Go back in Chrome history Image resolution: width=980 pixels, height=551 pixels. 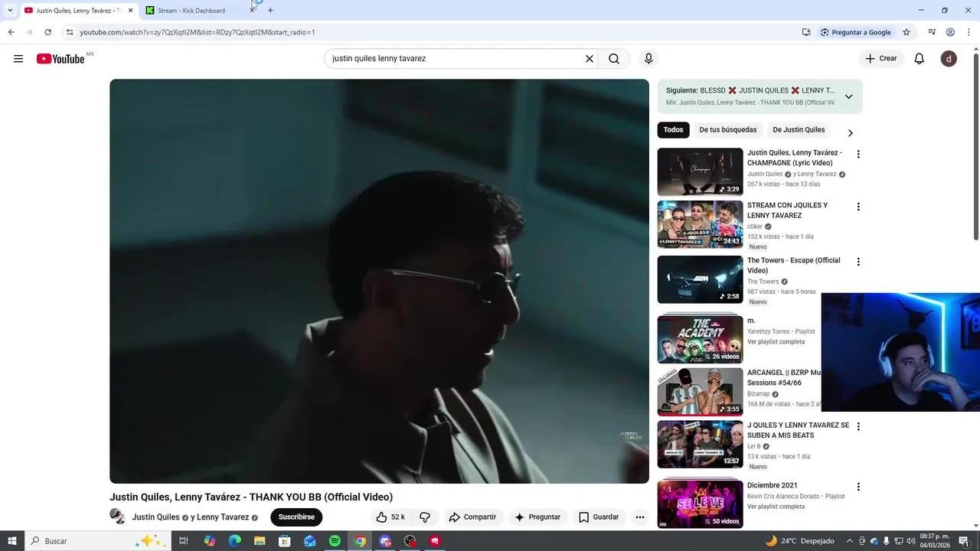(x=11, y=32)
